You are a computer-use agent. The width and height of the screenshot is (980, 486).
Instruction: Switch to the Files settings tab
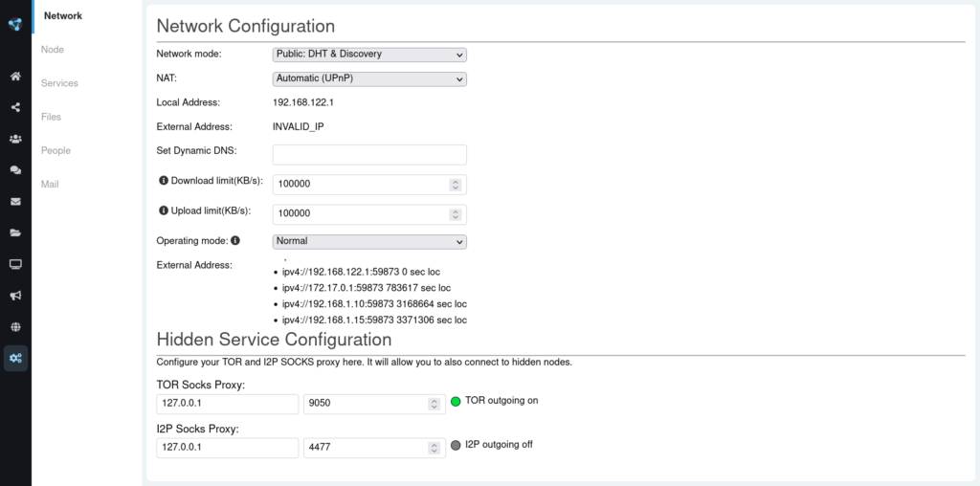(x=52, y=117)
